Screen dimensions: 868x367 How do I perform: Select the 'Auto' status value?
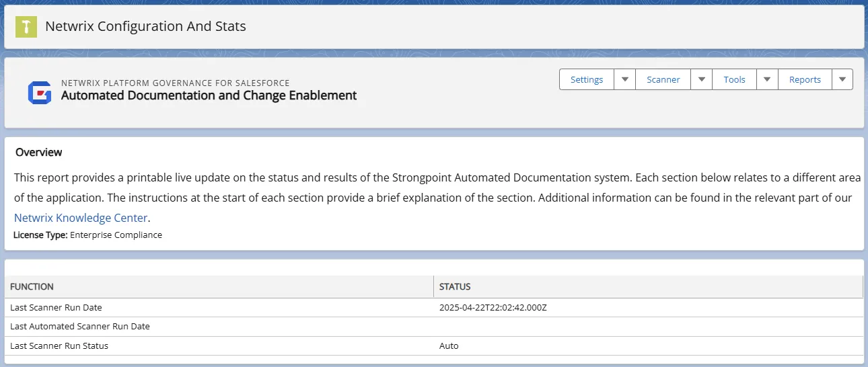(x=449, y=345)
